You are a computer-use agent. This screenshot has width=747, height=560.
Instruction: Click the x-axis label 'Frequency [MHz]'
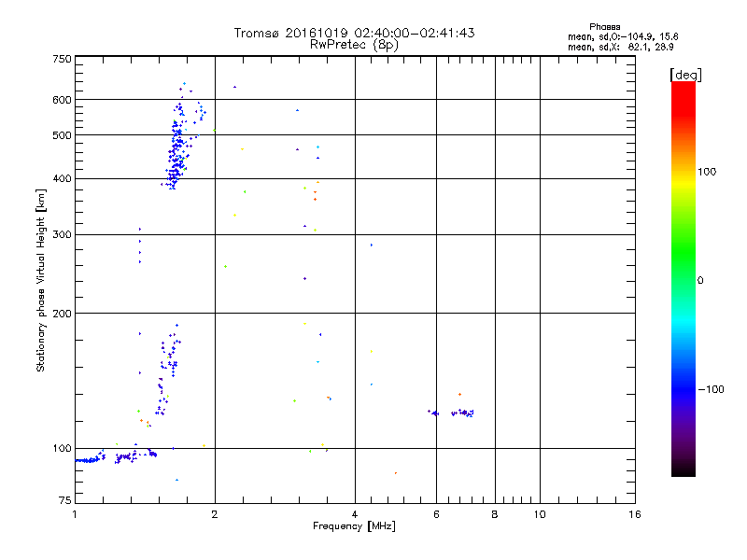(x=354, y=526)
